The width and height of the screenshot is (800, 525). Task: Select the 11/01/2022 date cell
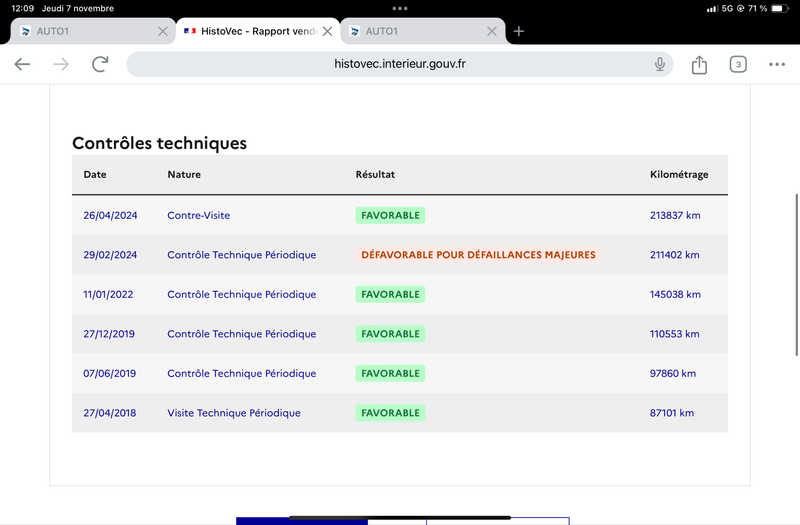(x=108, y=294)
